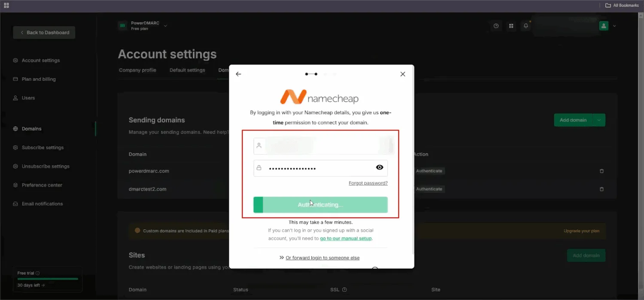Open Subscribe settings in the sidebar
The image size is (644, 300).
coord(43,148)
